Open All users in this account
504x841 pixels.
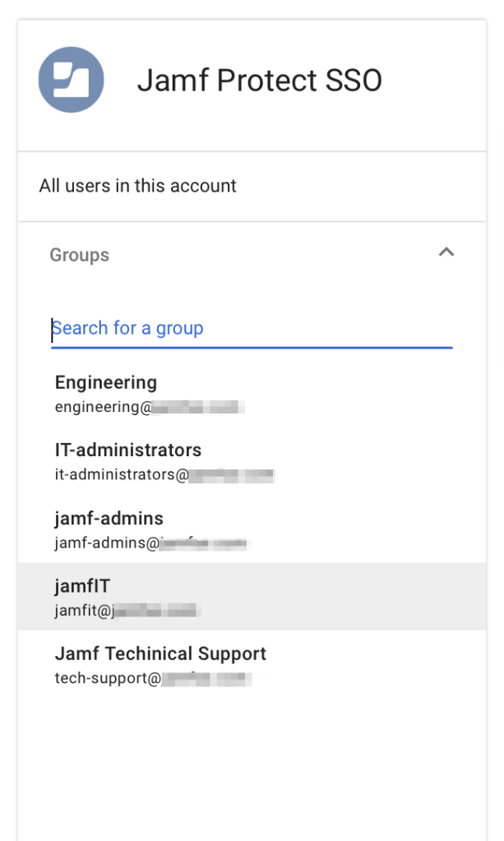point(137,186)
